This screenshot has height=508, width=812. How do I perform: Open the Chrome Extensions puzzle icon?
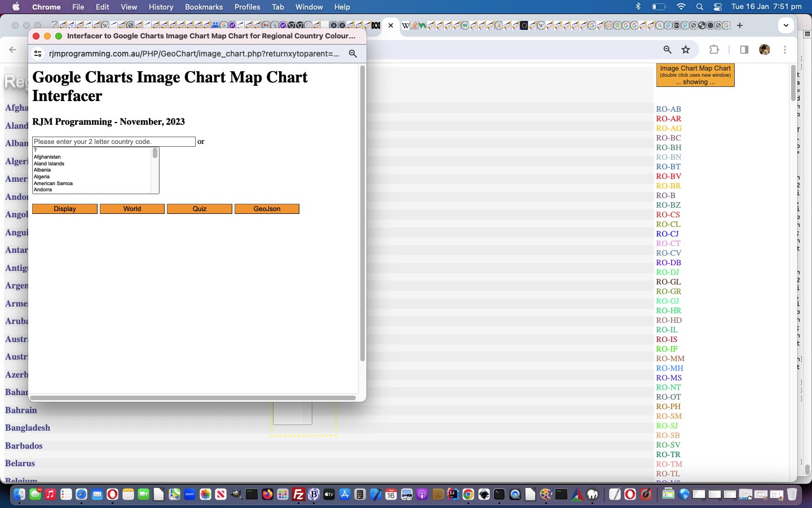click(714, 50)
